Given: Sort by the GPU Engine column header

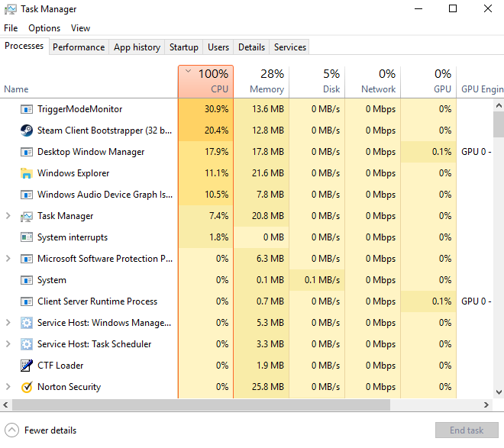Looking at the screenshot, I should (x=480, y=82).
